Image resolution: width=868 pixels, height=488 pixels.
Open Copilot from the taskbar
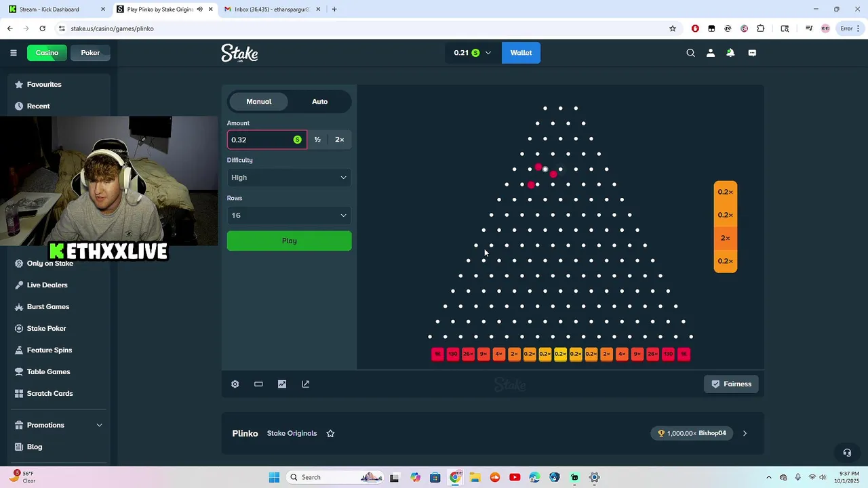[415, 477]
